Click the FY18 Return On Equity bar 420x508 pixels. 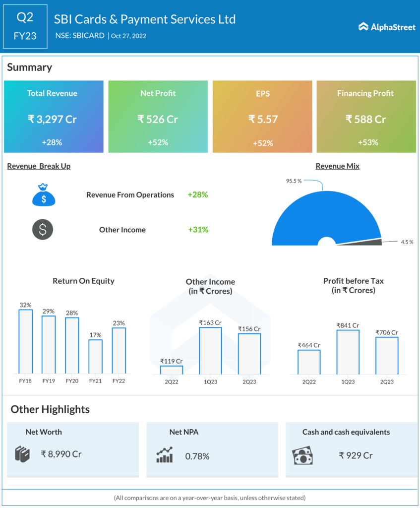tap(26, 341)
